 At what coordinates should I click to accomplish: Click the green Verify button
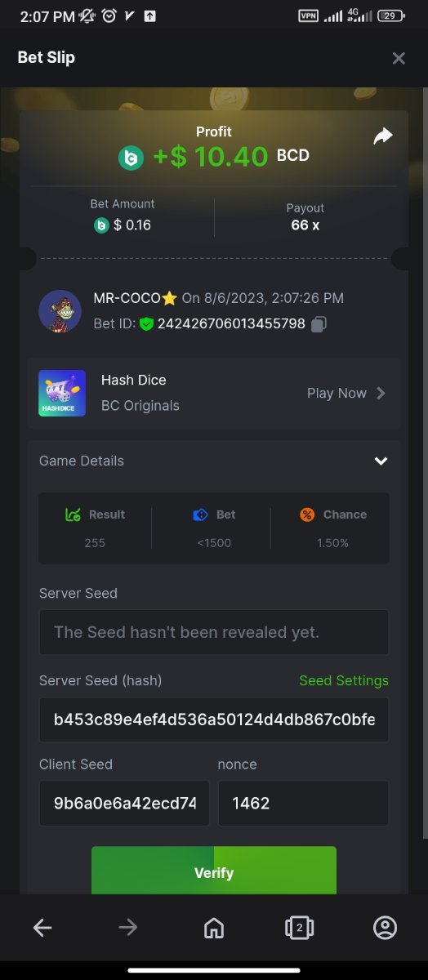coord(214,871)
